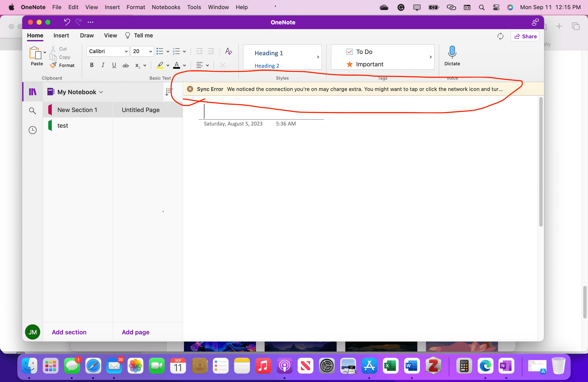Click the sort pages icon

(x=169, y=92)
